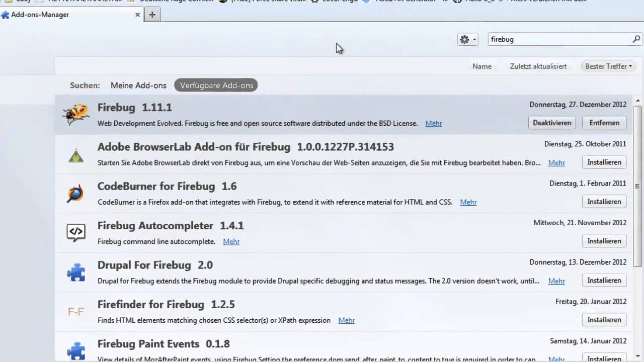
Task: Click the search magnifier icon in search box
Action: [636, 39]
